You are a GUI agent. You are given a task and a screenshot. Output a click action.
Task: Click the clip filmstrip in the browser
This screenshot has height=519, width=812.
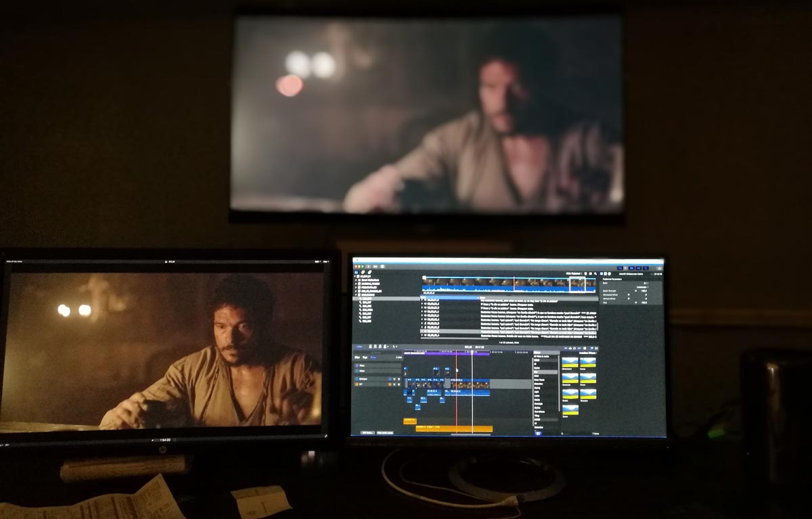point(509,285)
